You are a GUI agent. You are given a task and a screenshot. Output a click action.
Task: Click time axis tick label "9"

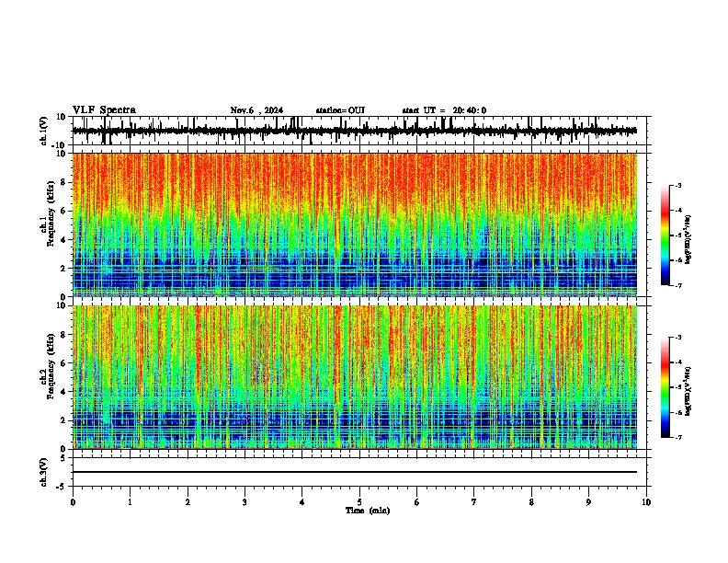pyautogui.click(x=588, y=502)
